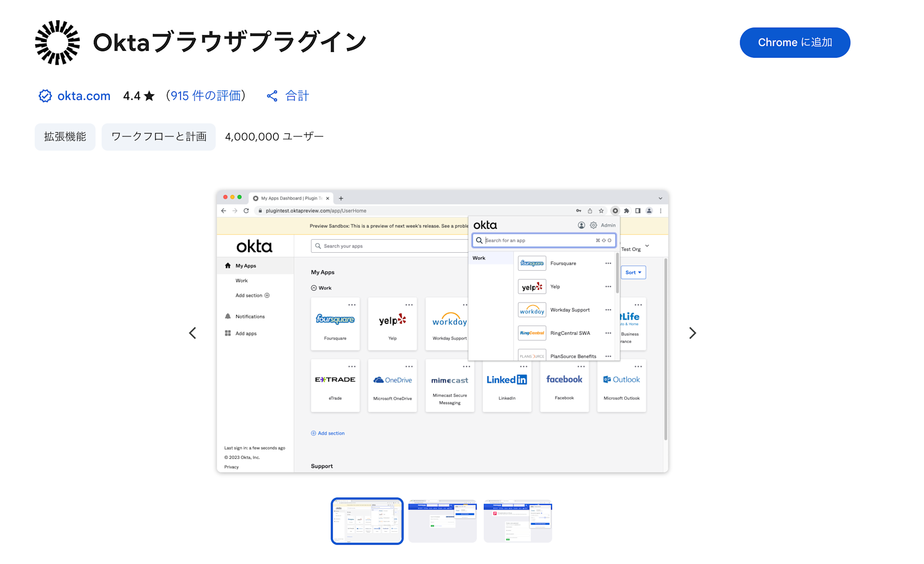Click the bookmark star in the address bar

[601, 211]
